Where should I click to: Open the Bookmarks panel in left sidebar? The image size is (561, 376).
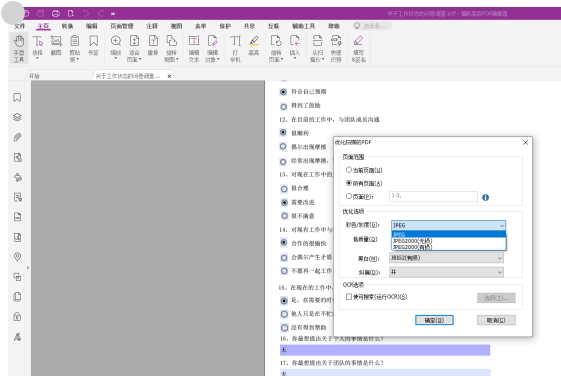17,98
